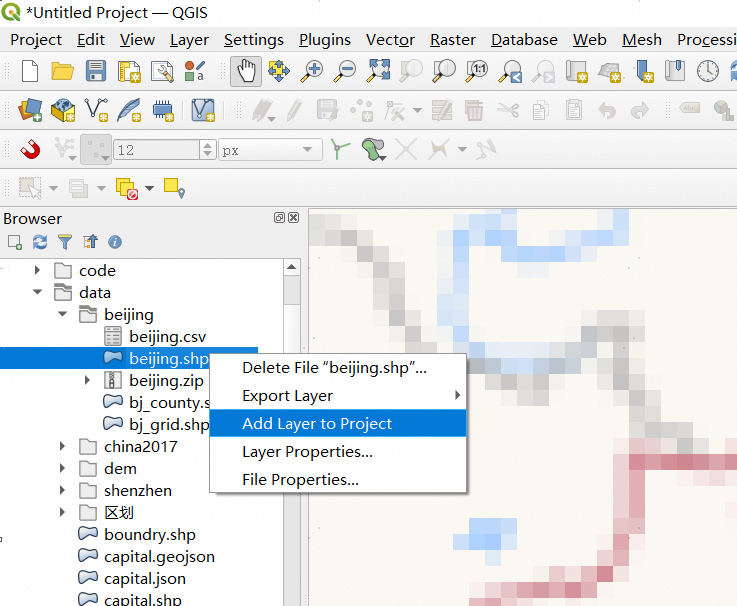Select capital.geojson in the Browser tree
The height and width of the screenshot is (606, 737).
point(158,557)
